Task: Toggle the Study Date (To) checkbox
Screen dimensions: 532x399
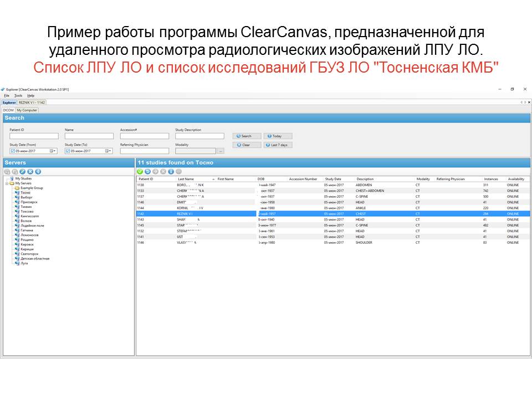Action: click(68, 150)
